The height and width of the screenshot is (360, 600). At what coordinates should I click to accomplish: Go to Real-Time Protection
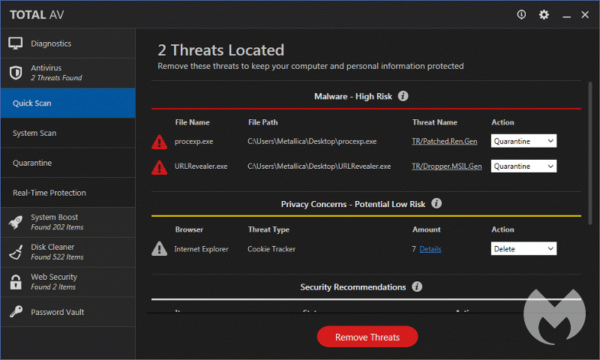click(x=68, y=193)
